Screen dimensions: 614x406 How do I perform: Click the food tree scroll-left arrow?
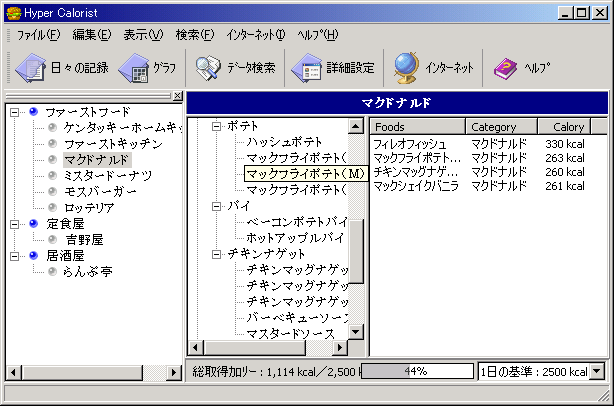click(196, 348)
